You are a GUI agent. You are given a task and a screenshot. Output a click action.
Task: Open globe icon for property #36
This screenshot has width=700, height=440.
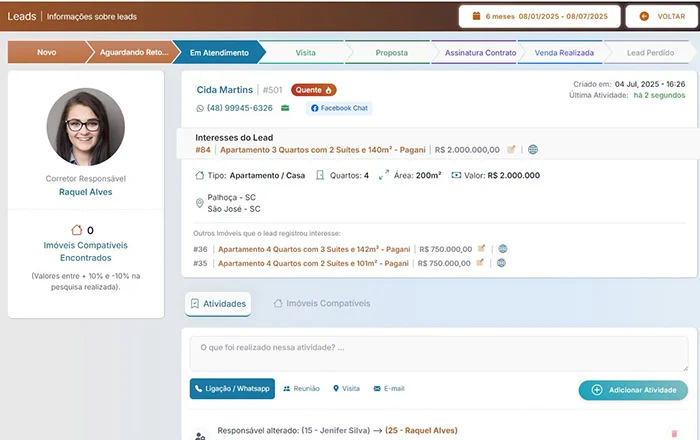click(x=503, y=249)
